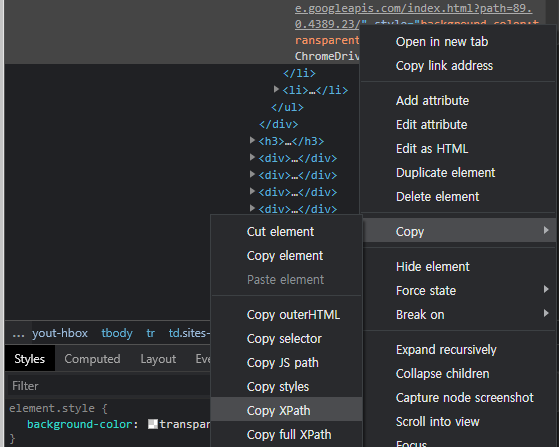Choose Copy styles
The width and height of the screenshot is (559, 447).
[278, 387]
